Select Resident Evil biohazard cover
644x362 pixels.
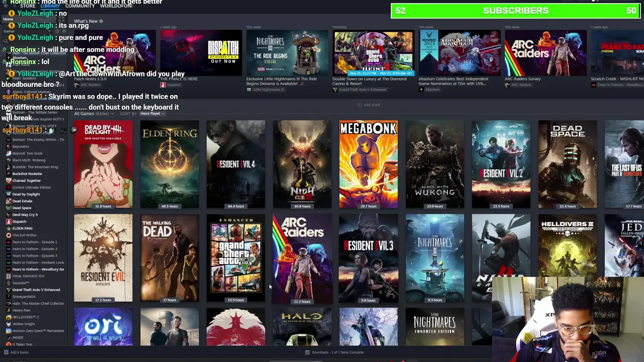pyautogui.click(x=103, y=258)
